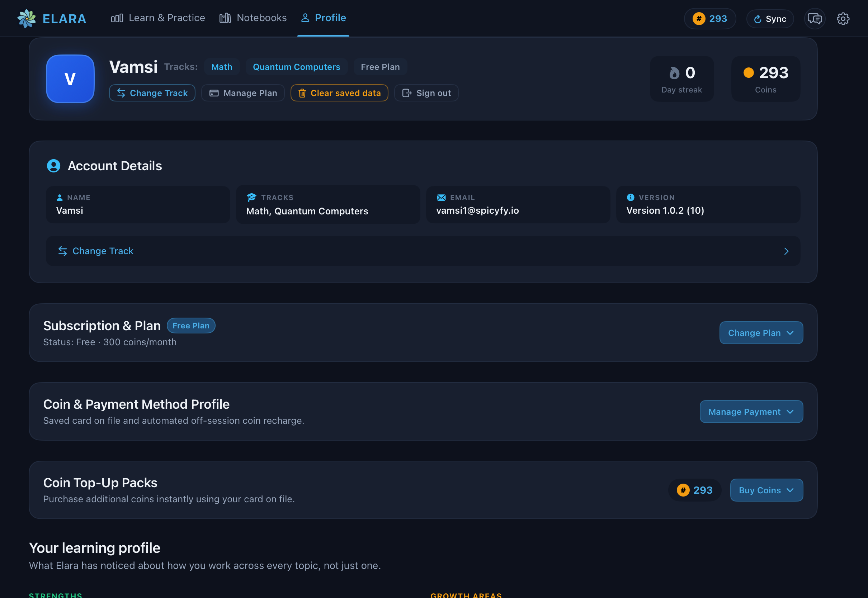Click the Version info icon
The height and width of the screenshot is (598, 868).
point(631,198)
